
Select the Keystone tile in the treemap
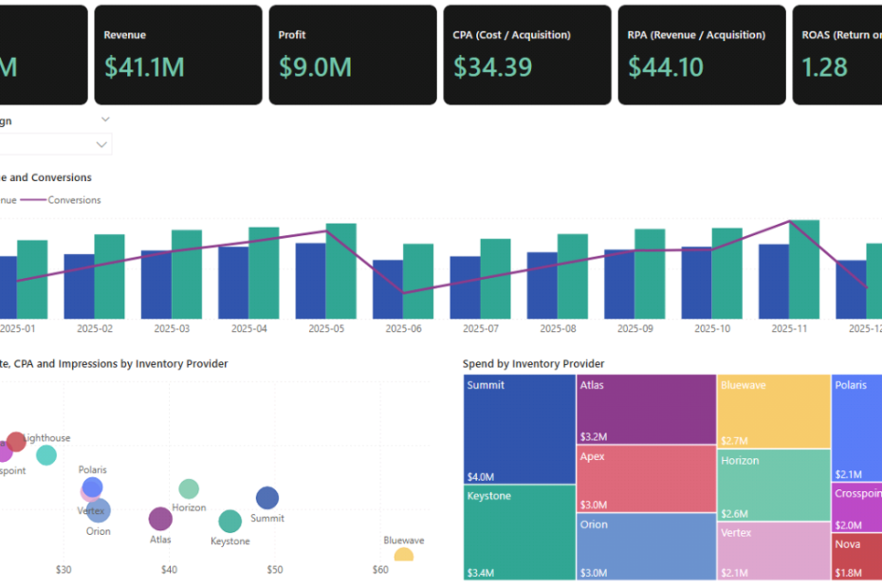click(x=520, y=532)
